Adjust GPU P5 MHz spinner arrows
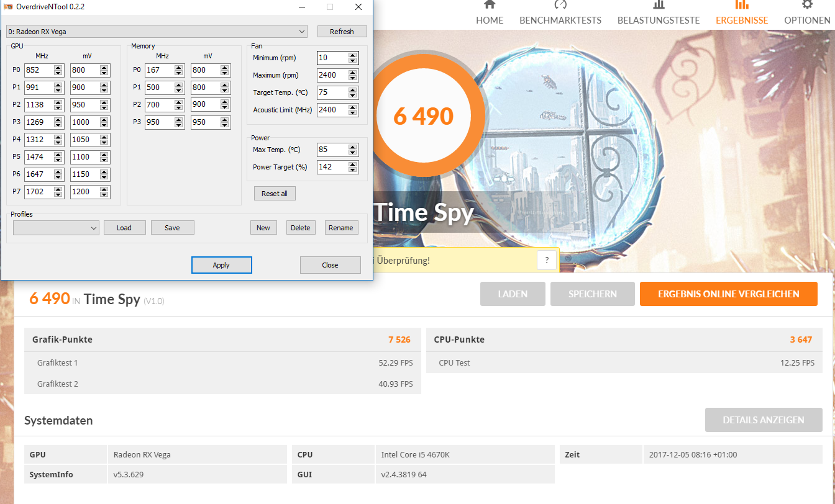Image resolution: width=835 pixels, height=504 pixels. click(58, 157)
